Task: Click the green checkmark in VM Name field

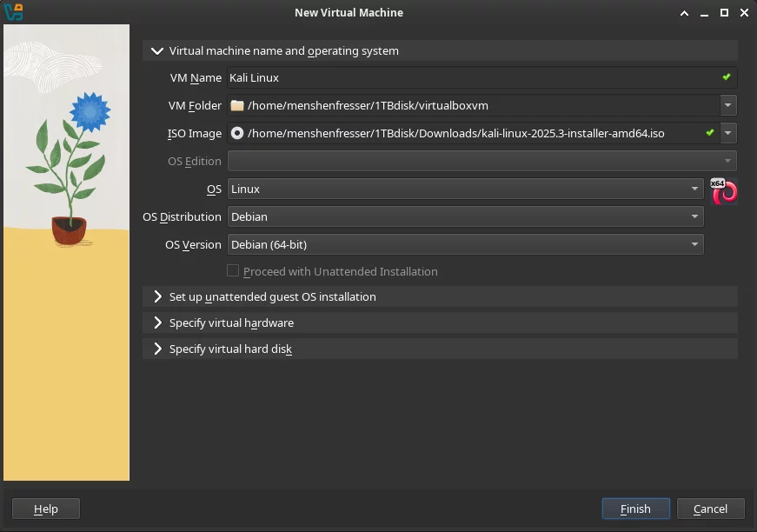Action: pyautogui.click(x=727, y=77)
